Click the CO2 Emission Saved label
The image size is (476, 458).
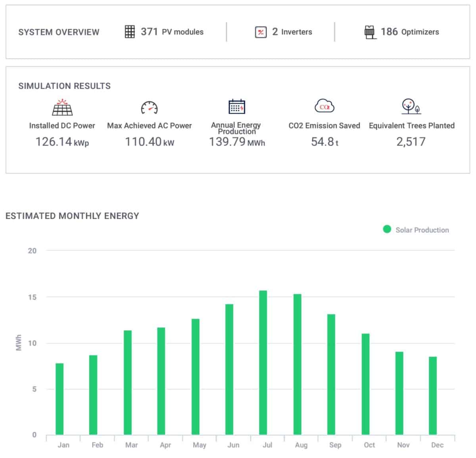(x=324, y=125)
